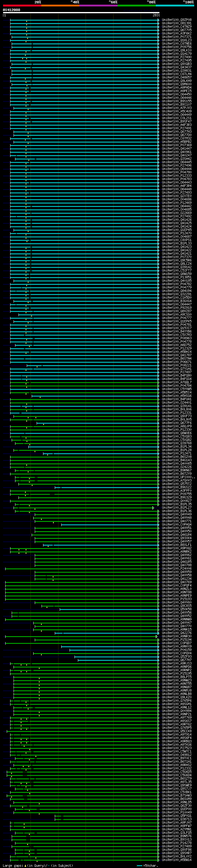Image resolution: width=197 pixels, height=868 pixels.
Task: Open hit UniRef100_A3F6K2
Action: pos(177,33)
